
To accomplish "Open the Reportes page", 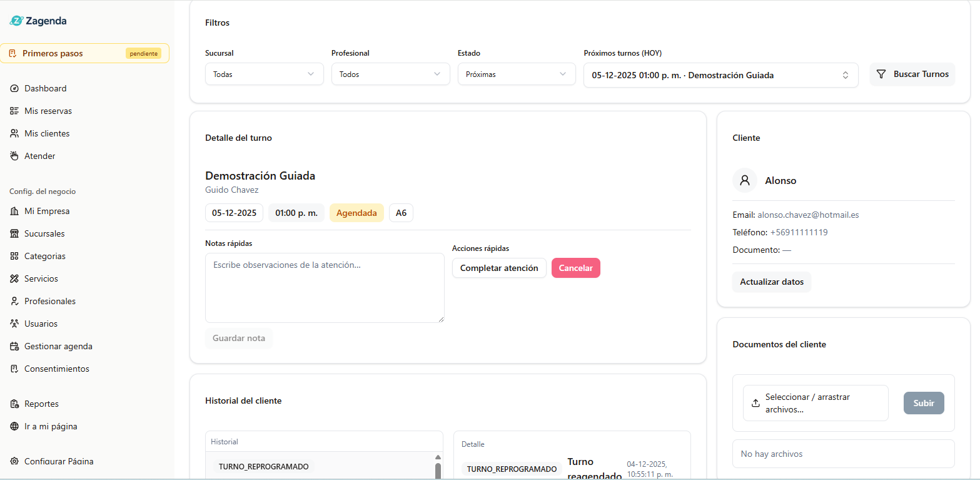I will click(41, 404).
